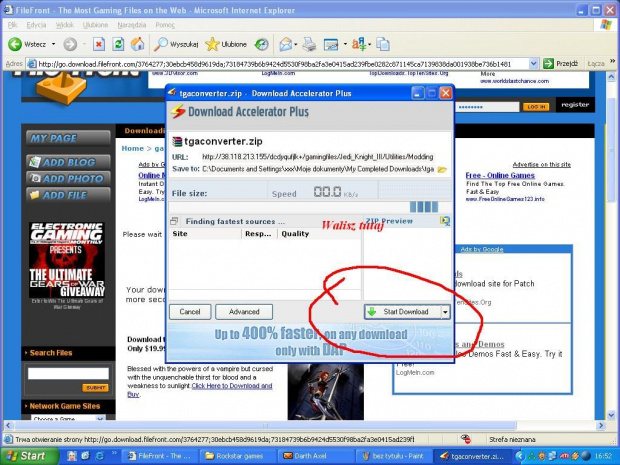Go to the Home page icon

coord(137,44)
